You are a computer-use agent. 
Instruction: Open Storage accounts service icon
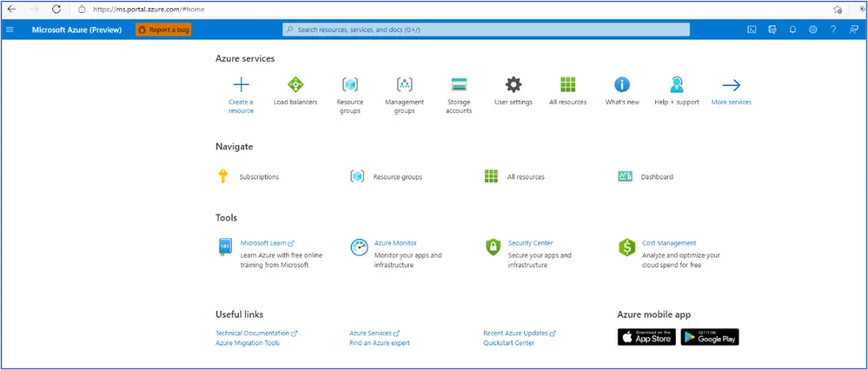459,85
